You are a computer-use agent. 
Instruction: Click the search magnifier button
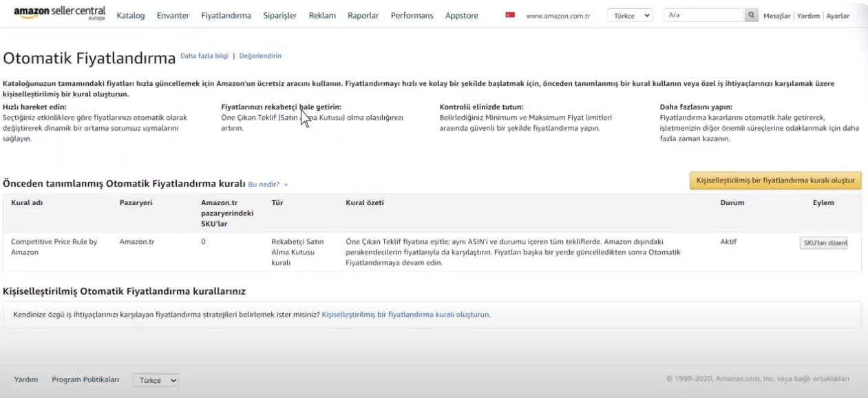[x=750, y=15]
